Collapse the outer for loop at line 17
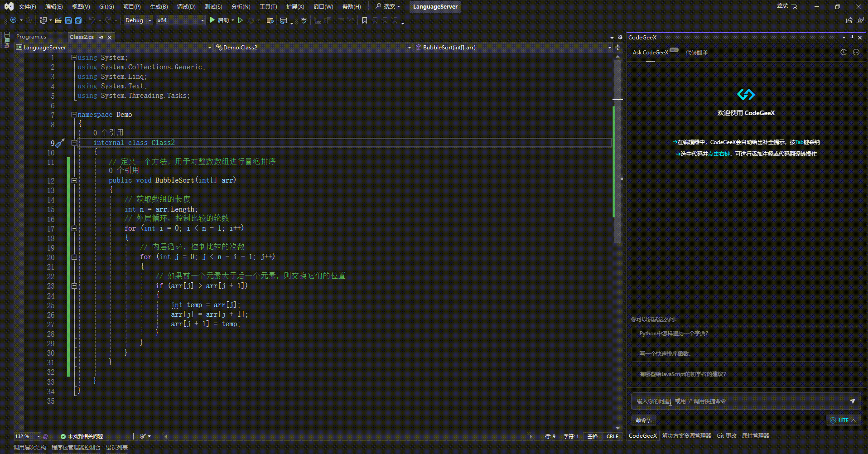The width and height of the screenshot is (868, 454). tap(74, 228)
